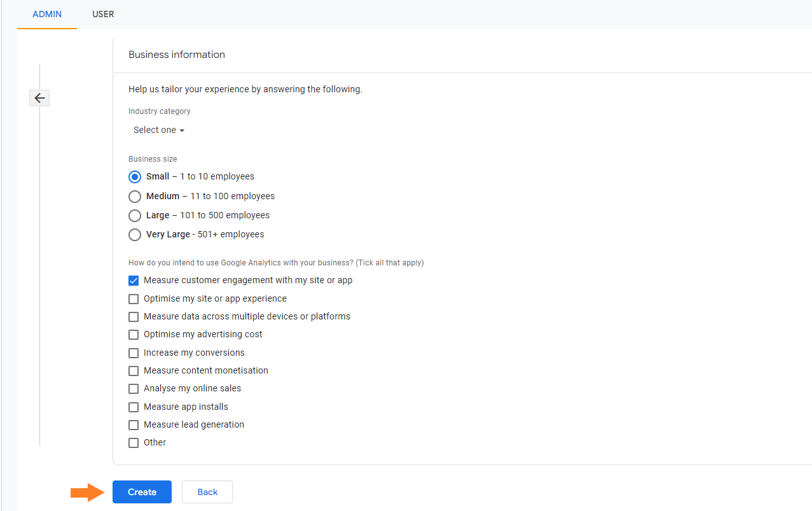Viewport: 812px width, 511px height.
Task: Tick Analyse my online sales checkbox
Action: tap(134, 389)
